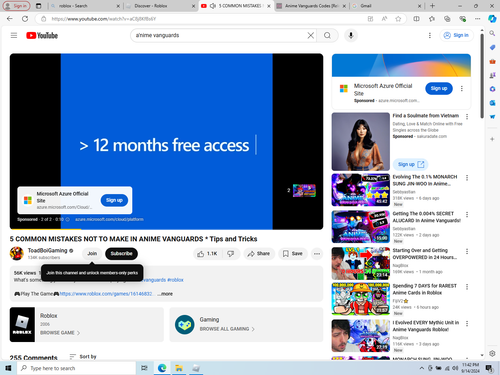Open next video thumbnail in player corner
This screenshot has width=500, height=375.
(x=304, y=190)
